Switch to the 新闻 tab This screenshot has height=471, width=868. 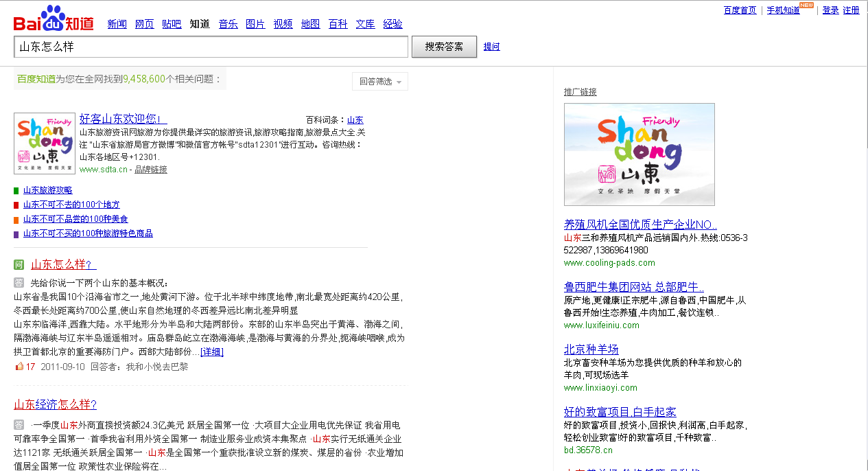pyautogui.click(x=117, y=24)
